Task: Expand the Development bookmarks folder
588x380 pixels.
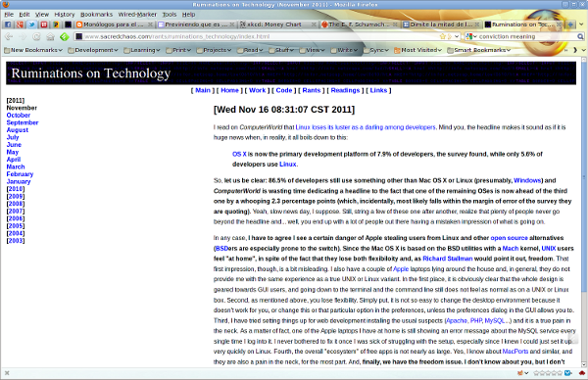Action: 93,50
